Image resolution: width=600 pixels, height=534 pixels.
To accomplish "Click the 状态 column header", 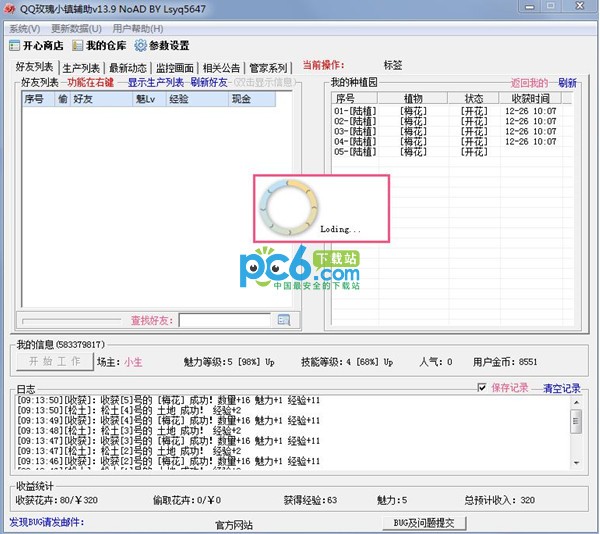I will 473,98.
